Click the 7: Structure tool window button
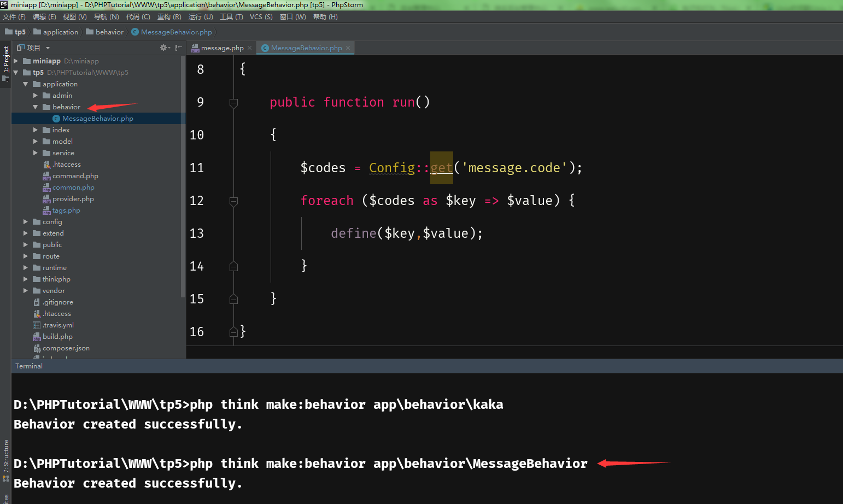This screenshot has height=504, width=843. 5,460
